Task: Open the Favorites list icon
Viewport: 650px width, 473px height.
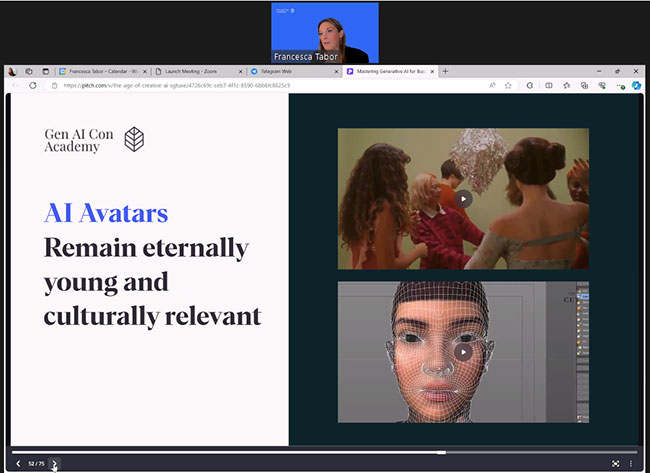Action: [x=567, y=85]
